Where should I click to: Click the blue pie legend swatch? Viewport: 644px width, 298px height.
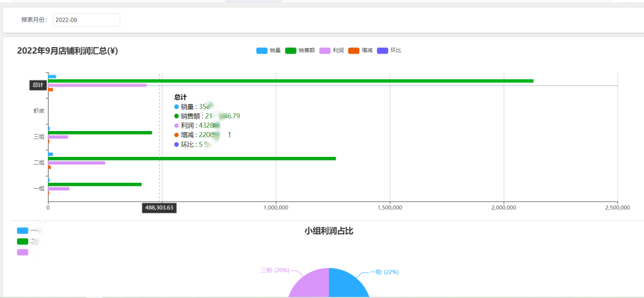22,230
